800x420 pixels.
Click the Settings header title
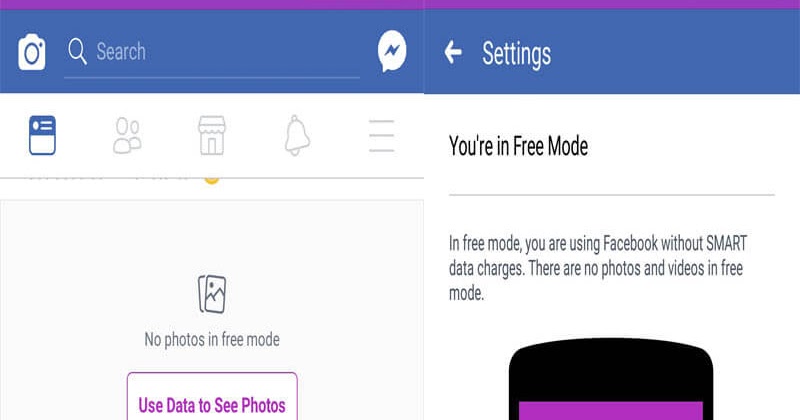point(516,54)
